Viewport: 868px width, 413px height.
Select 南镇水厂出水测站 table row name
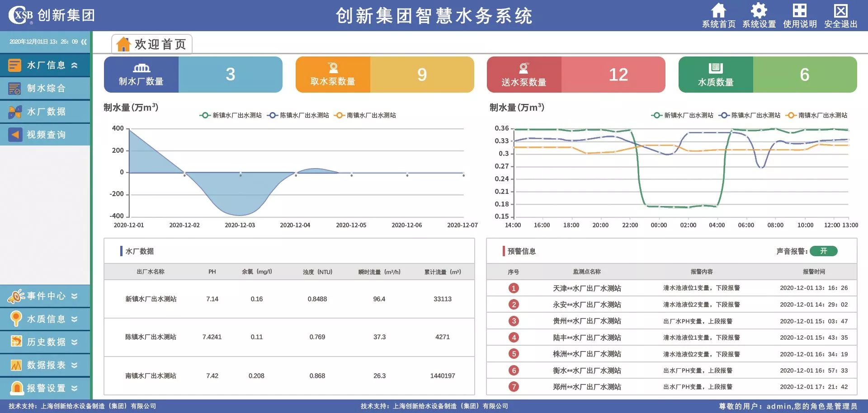[x=151, y=376]
